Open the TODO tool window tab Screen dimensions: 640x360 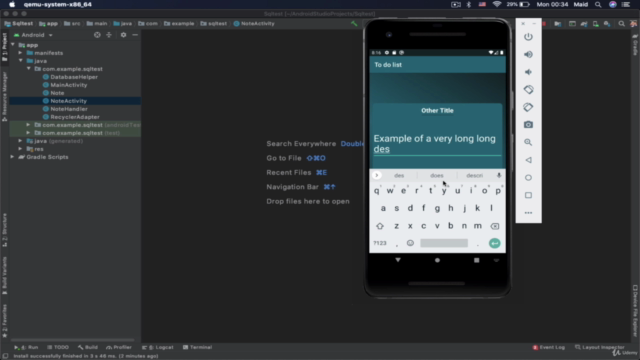click(58, 347)
